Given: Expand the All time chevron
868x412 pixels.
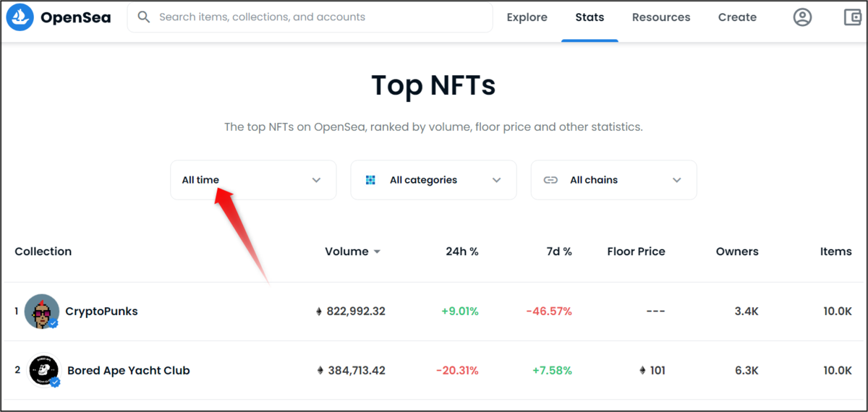Looking at the screenshot, I should 316,180.
